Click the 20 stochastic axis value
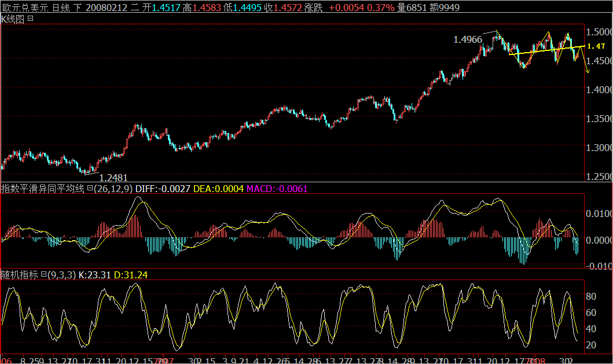Screen dimensions: 613x364 (591, 345)
